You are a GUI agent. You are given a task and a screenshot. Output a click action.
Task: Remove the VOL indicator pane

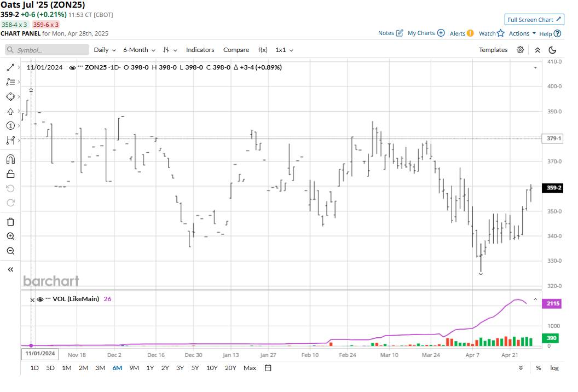(x=32, y=300)
